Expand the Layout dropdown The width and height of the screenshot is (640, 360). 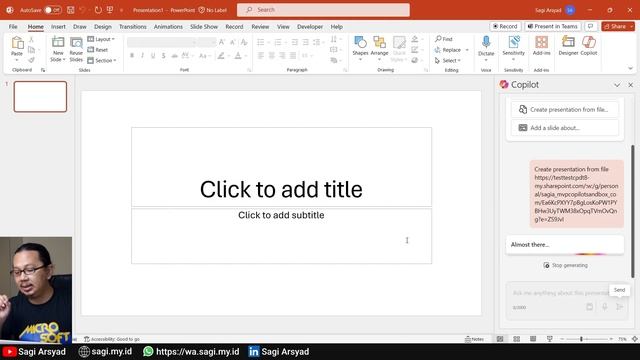(x=101, y=39)
